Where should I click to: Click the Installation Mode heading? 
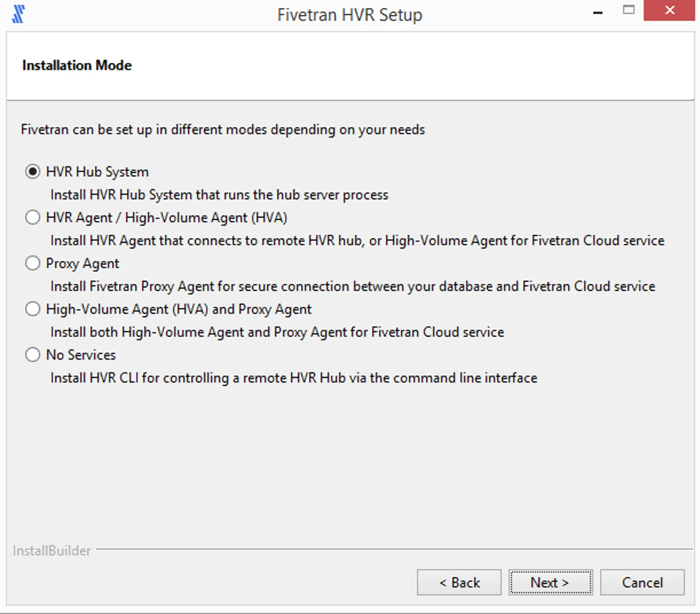click(77, 65)
